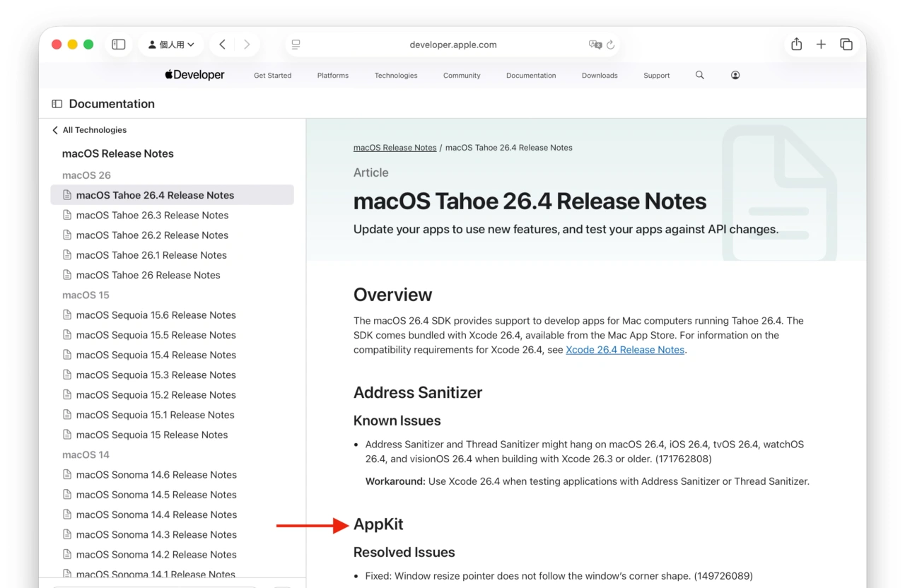Screen dimensions: 905x588
Task: Toggle the Safari sidebar button
Action: tap(119, 45)
